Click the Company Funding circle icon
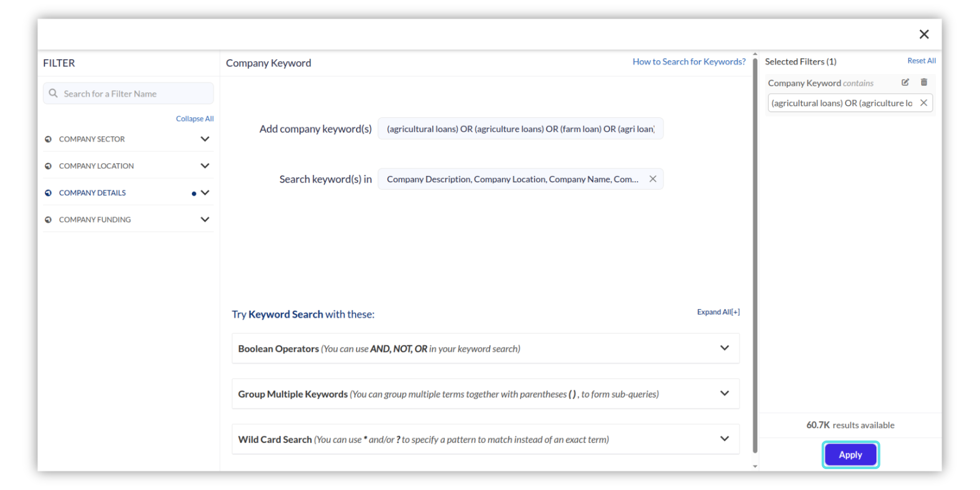 tap(48, 219)
